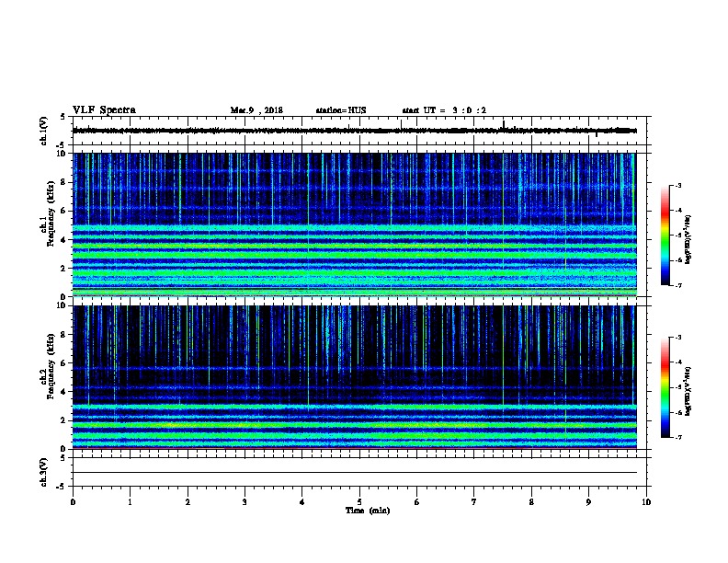Click the ch.1 frequency tick label "6"
Screen dimensions: 728x563
point(64,211)
